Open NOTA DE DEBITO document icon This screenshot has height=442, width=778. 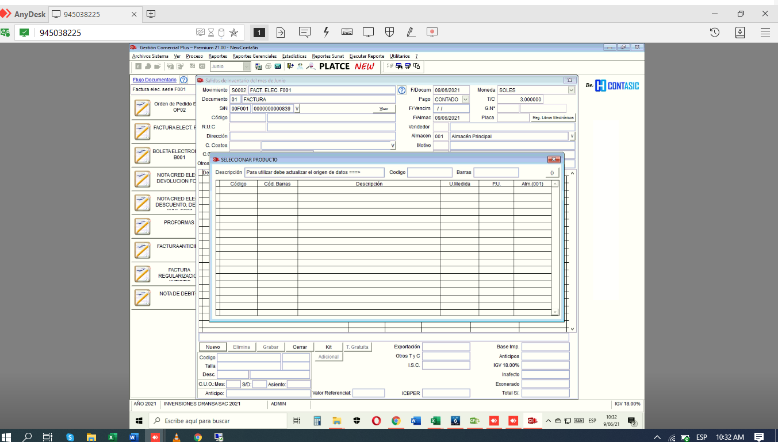(x=142, y=298)
